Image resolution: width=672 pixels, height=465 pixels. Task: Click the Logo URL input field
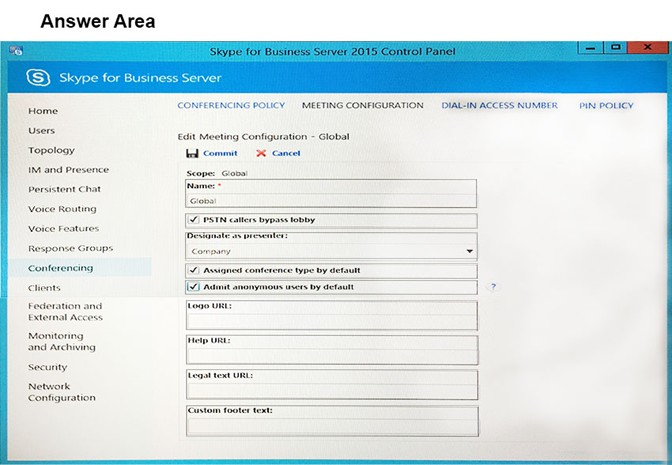pyautogui.click(x=332, y=320)
